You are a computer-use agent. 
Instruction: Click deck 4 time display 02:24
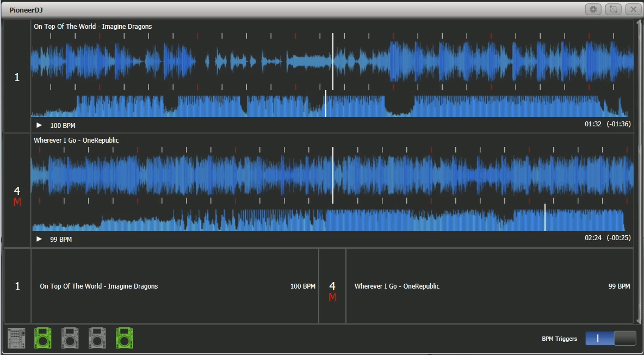593,238
